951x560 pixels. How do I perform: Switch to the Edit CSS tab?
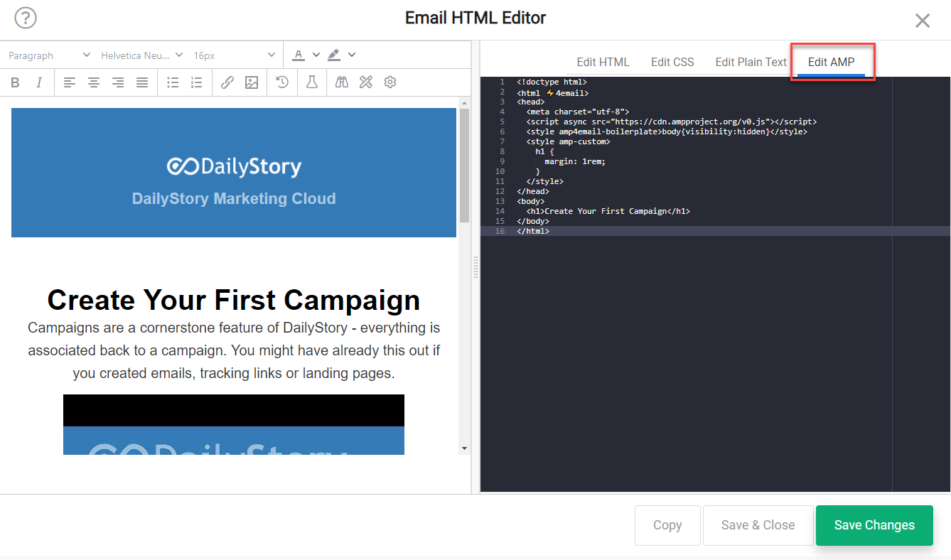click(x=672, y=62)
